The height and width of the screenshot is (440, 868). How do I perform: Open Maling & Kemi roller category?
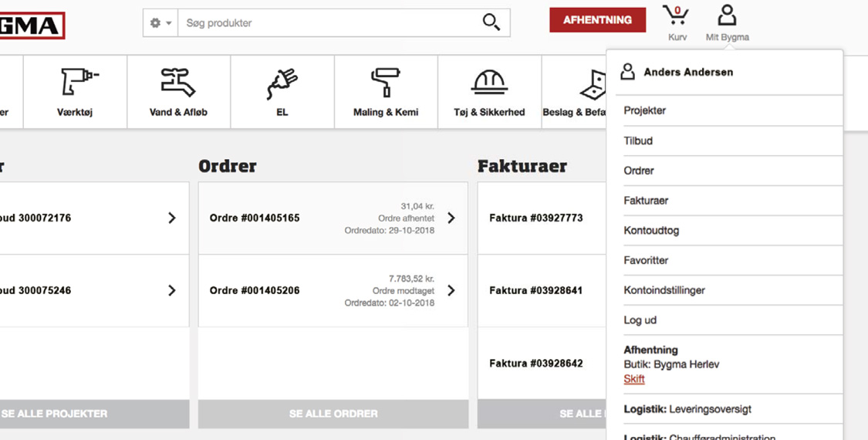[x=385, y=91]
